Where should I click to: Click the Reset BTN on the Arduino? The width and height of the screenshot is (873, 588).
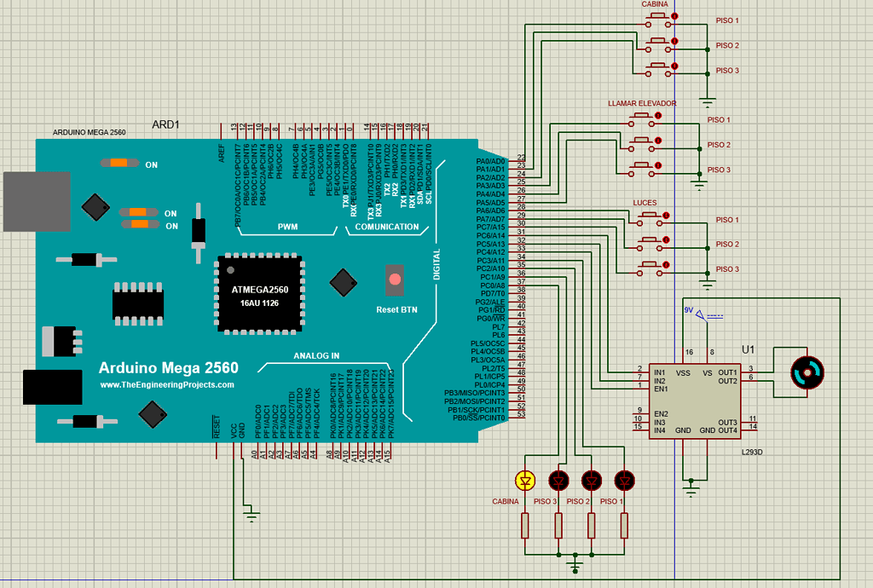pos(395,277)
